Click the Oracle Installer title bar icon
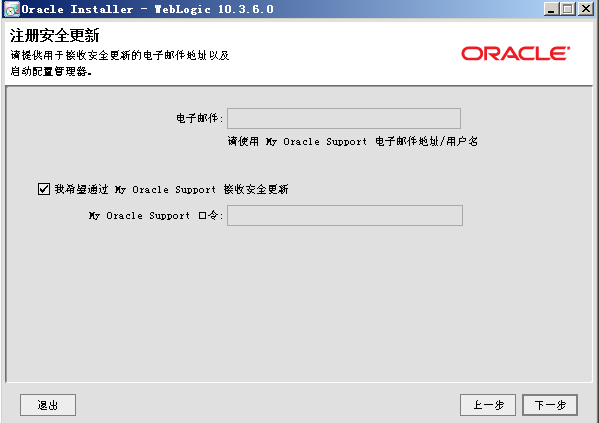 pyautogui.click(x=11, y=9)
